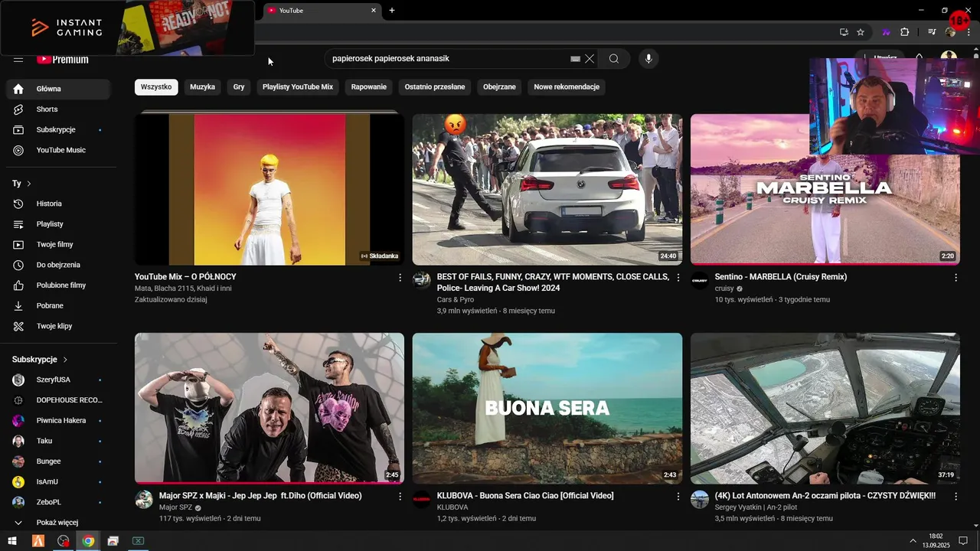980x551 pixels.
Task: Play the white BMW car show thumbnail
Action: pos(547,189)
